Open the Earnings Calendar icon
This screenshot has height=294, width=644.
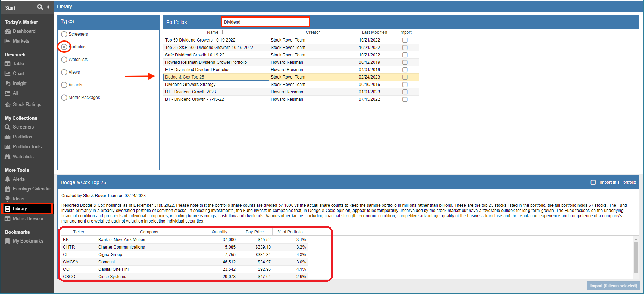(x=7, y=189)
